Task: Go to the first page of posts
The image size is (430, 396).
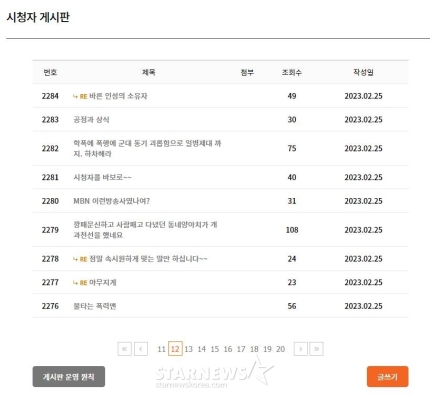Action: [x=125, y=349]
